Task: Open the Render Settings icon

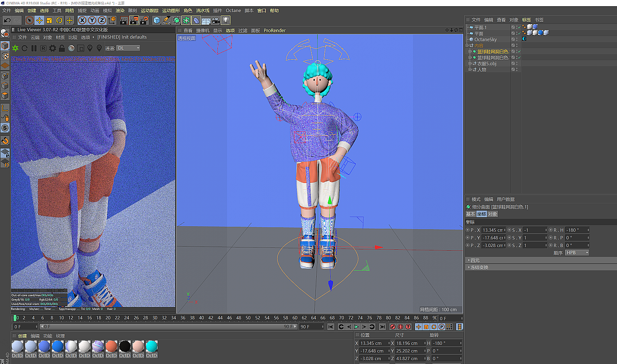Action: click(x=144, y=20)
